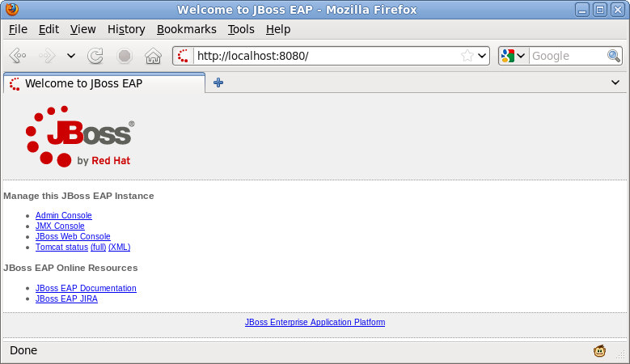The image size is (630, 364).
Task: Maximize the Firefox window
Action: (x=600, y=10)
